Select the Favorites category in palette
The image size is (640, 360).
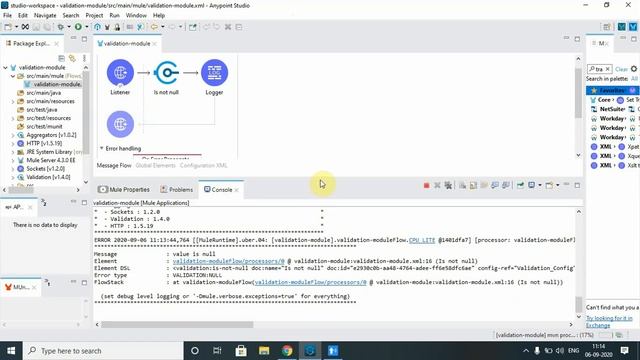(x=612, y=90)
